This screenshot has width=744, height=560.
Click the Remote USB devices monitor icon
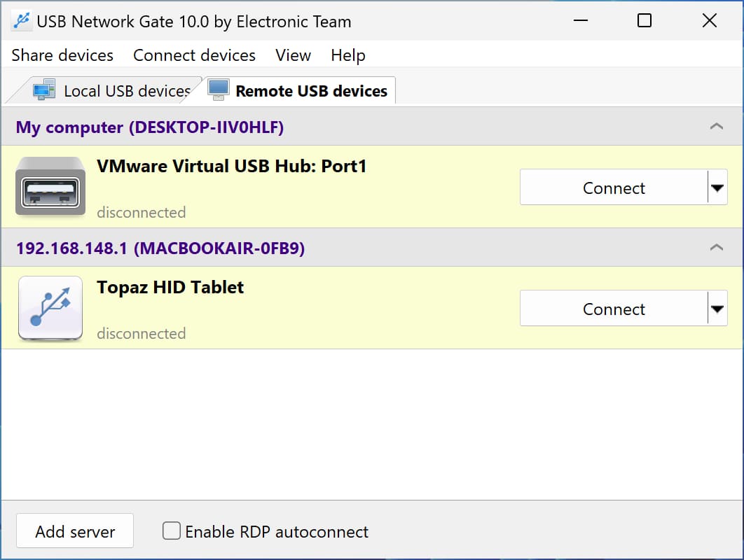click(219, 90)
